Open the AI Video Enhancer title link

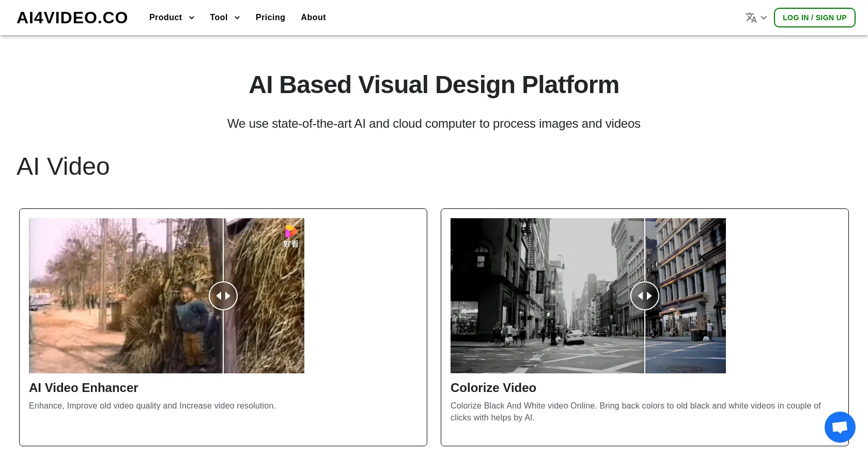click(84, 388)
